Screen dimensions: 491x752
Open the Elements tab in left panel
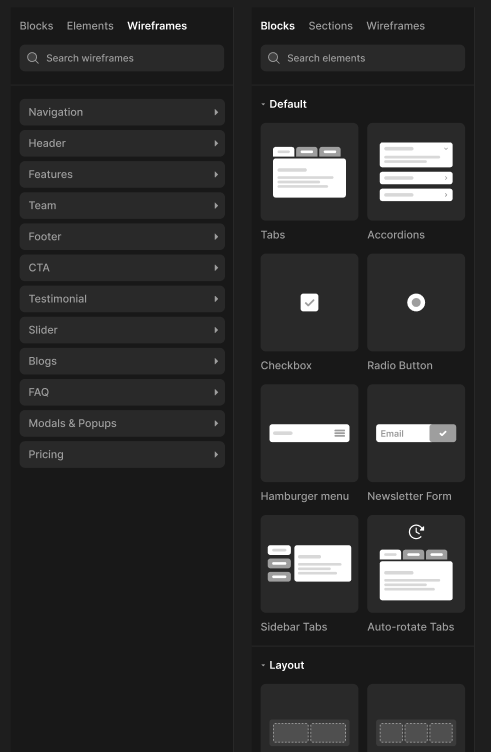(x=90, y=26)
